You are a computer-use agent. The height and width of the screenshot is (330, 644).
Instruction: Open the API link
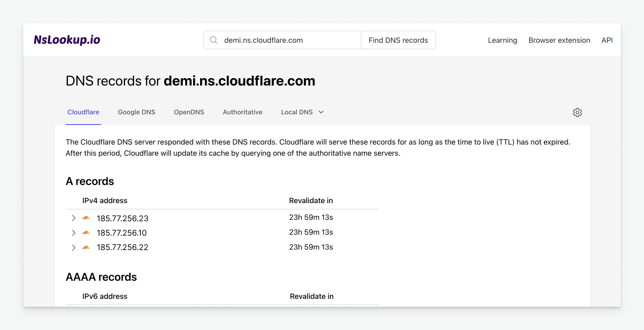[607, 40]
